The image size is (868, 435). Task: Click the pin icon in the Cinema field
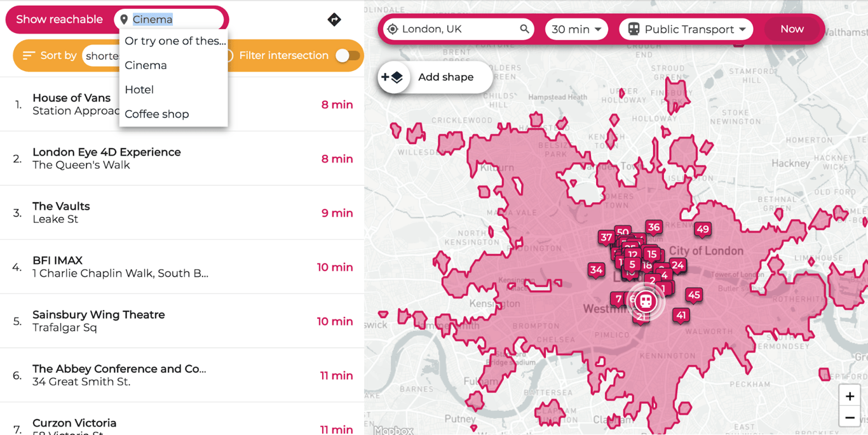tap(124, 20)
